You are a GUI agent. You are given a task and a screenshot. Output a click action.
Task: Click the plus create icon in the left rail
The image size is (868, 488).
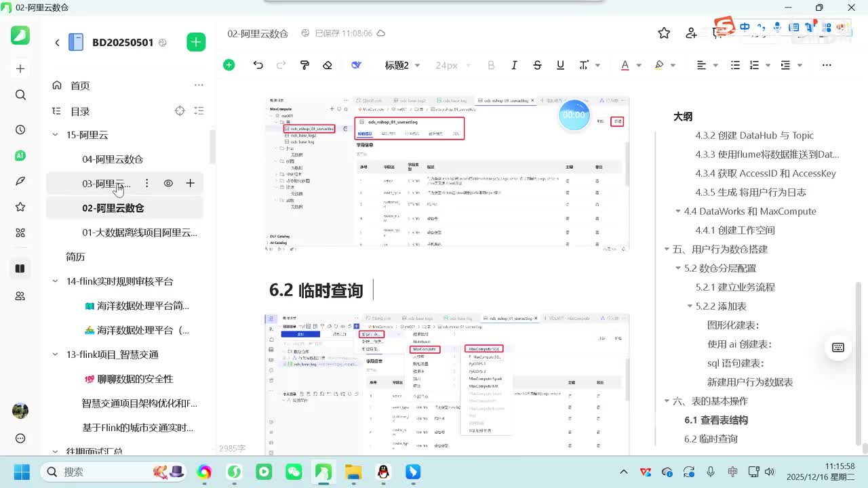[x=20, y=68]
